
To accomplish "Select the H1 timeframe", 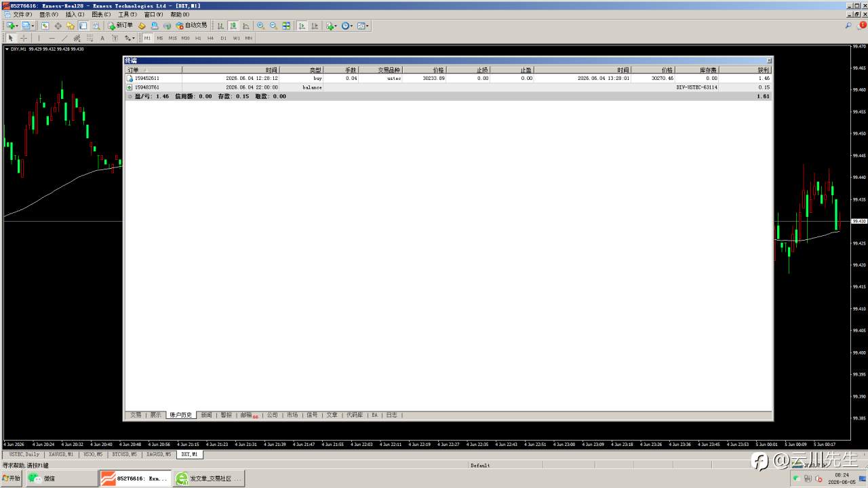I will [x=198, y=38].
